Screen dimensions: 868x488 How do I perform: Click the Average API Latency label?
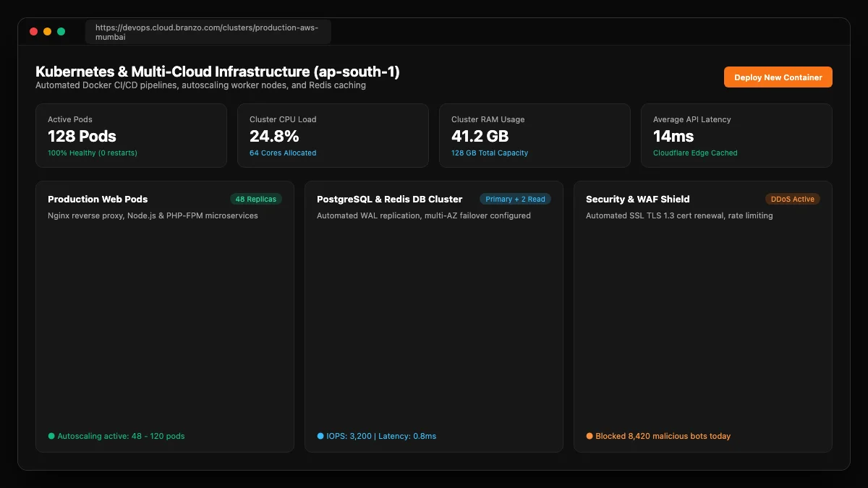click(692, 119)
